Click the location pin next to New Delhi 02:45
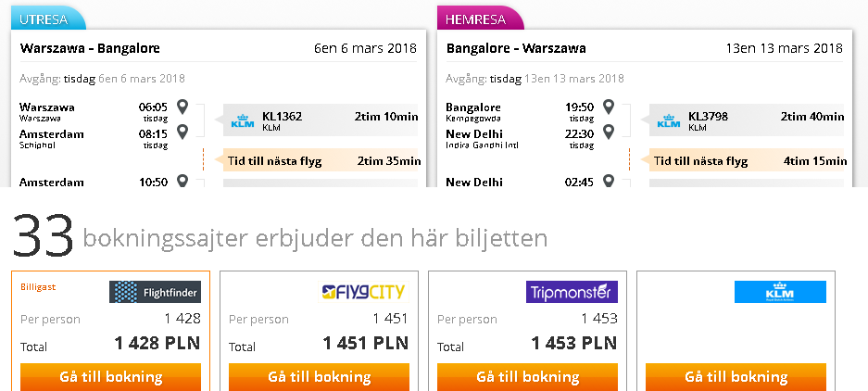Viewport: 868px width, 391px height. coord(609,181)
